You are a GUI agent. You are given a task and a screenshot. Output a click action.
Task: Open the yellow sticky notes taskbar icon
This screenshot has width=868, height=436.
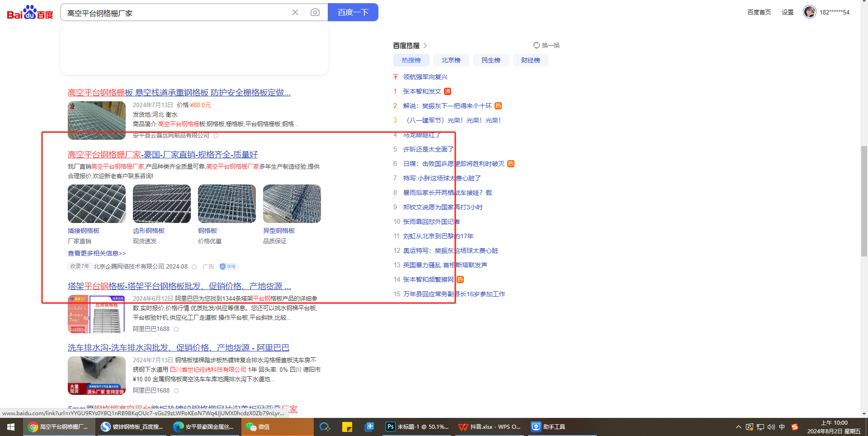(x=347, y=427)
